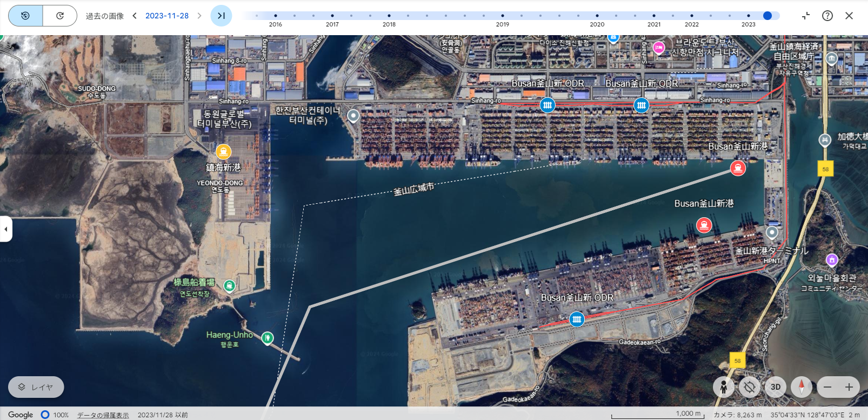Toggle the 3D view button
868x420 pixels.
(x=776, y=387)
